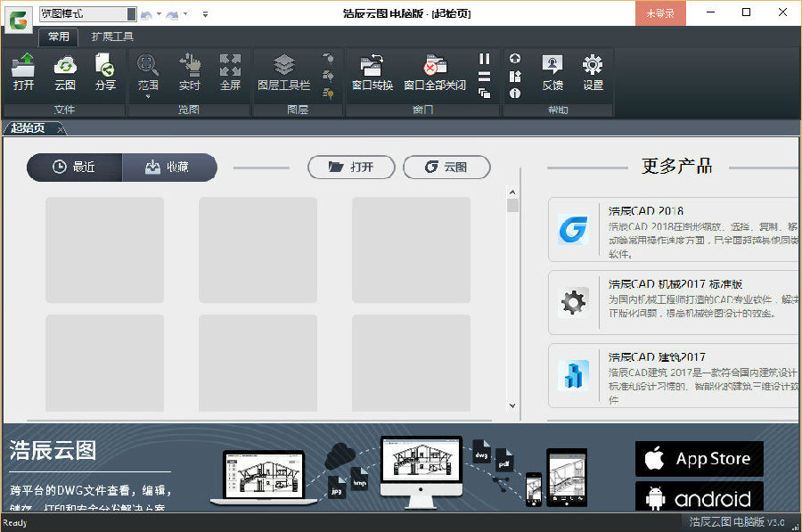
Task: Click the App Store download badge
Action: 699,458
